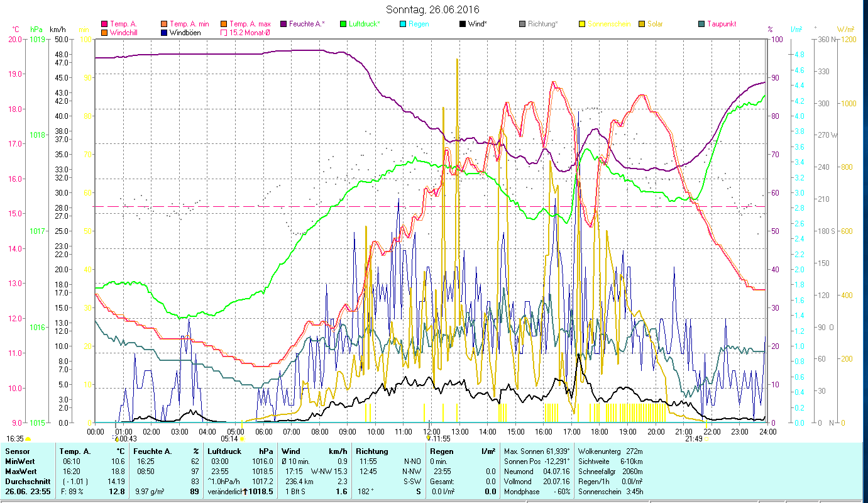Click the Temp. A. min legend swatch
Screen dimensions: 868x503
[165, 25]
